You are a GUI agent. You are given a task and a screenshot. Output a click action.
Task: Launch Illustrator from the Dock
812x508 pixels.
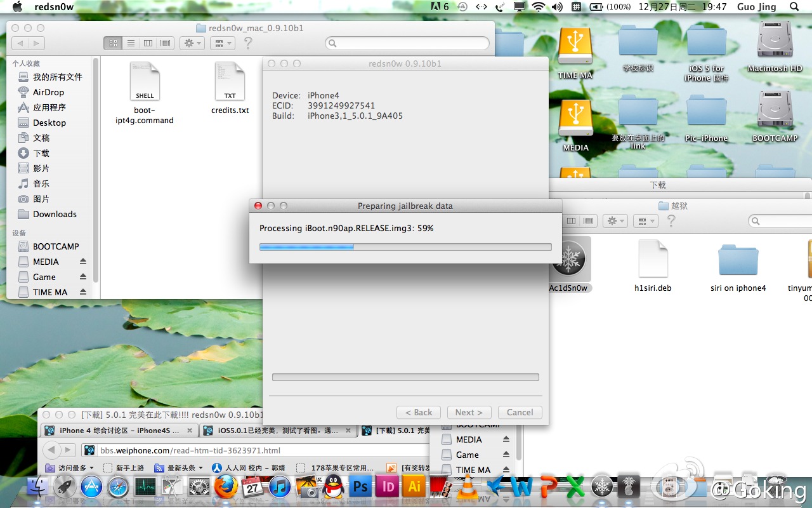414,487
